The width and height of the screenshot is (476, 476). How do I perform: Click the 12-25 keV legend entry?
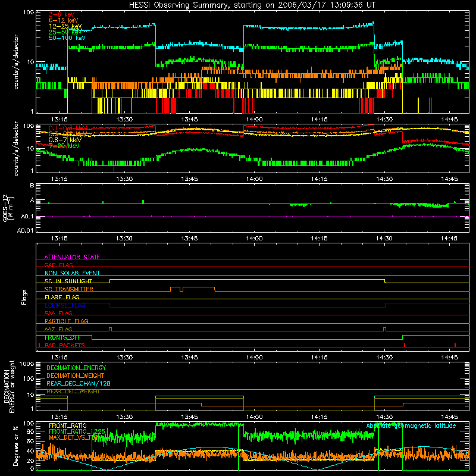click(65, 26)
